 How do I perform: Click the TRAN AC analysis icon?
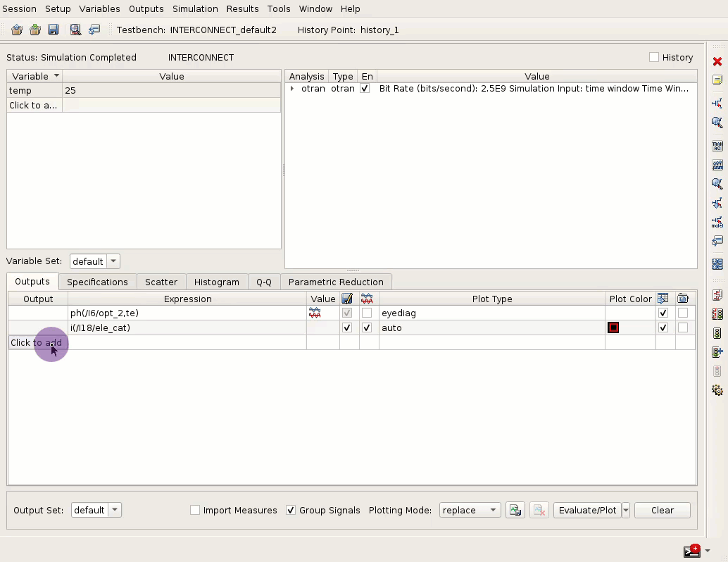(717, 146)
